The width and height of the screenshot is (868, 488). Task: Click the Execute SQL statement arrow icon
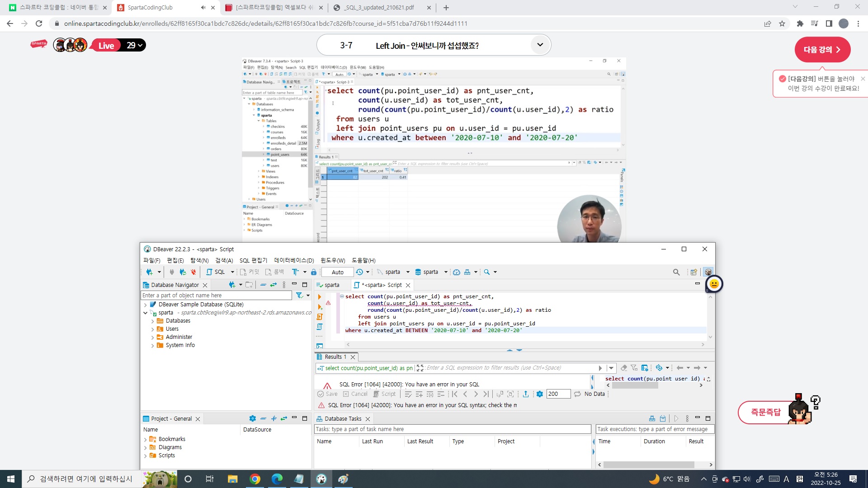click(x=320, y=297)
